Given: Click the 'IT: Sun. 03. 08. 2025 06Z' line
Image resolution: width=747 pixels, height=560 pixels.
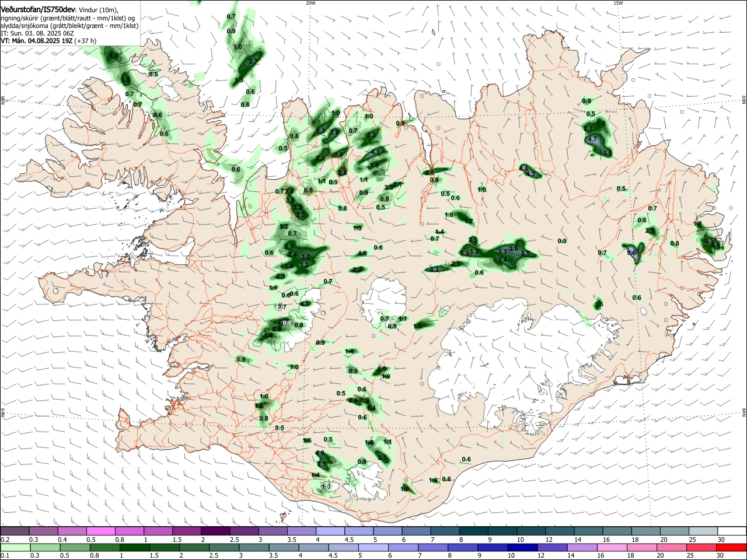Looking at the screenshot, I should pyautogui.click(x=37, y=34).
